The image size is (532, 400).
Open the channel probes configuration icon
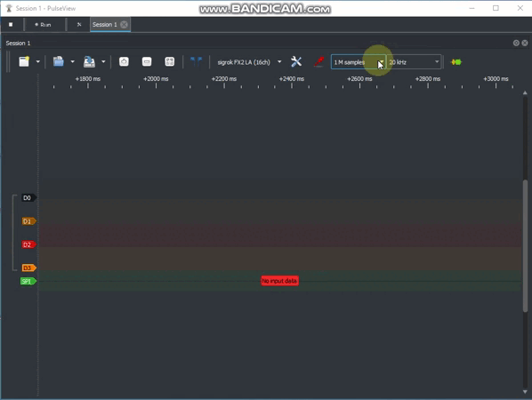coord(318,61)
